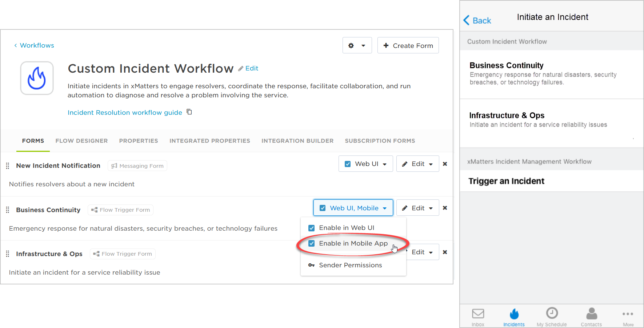644x328 pixels.
Task: Open Edit dropdown for Business Continuity
Action: [417, 208]
